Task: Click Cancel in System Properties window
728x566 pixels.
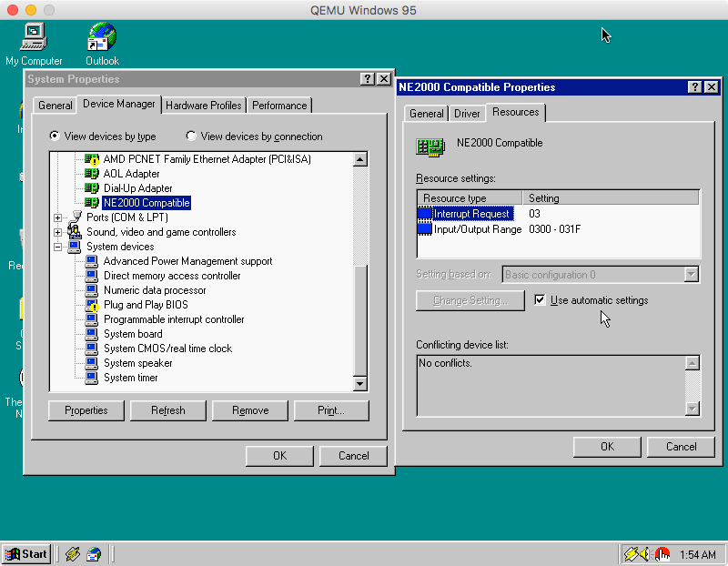Action: coord(353,456)
